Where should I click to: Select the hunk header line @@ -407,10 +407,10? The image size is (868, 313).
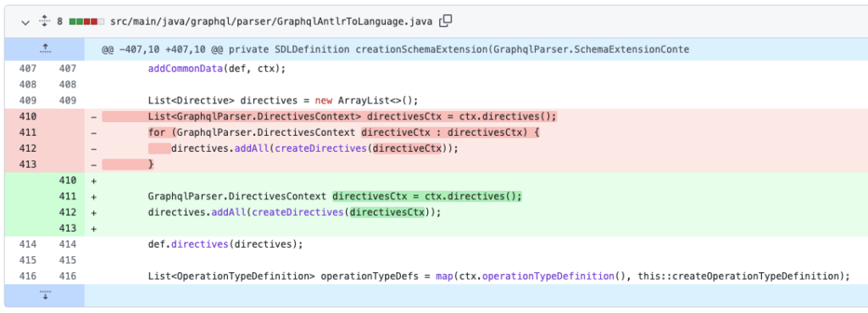395,49
